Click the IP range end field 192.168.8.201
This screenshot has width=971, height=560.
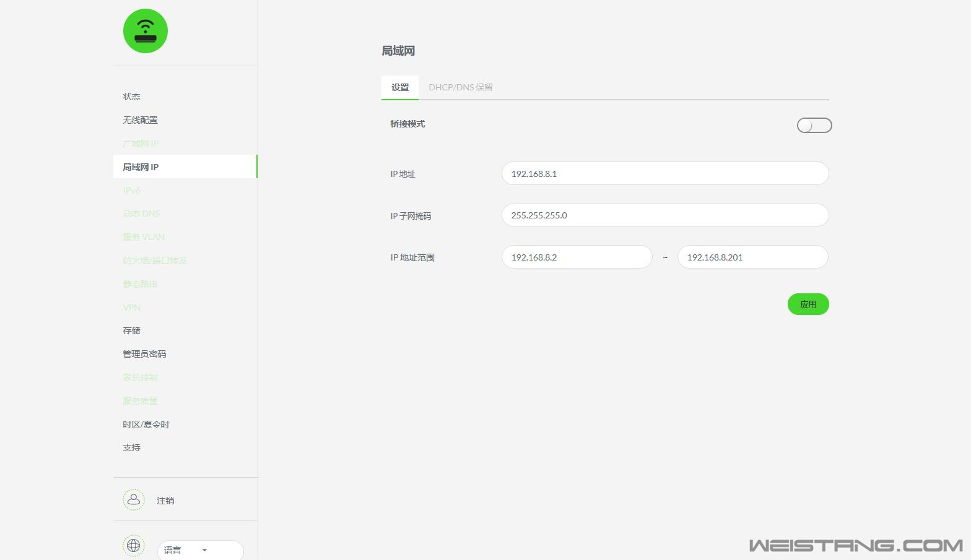click(x=752, y=257)
